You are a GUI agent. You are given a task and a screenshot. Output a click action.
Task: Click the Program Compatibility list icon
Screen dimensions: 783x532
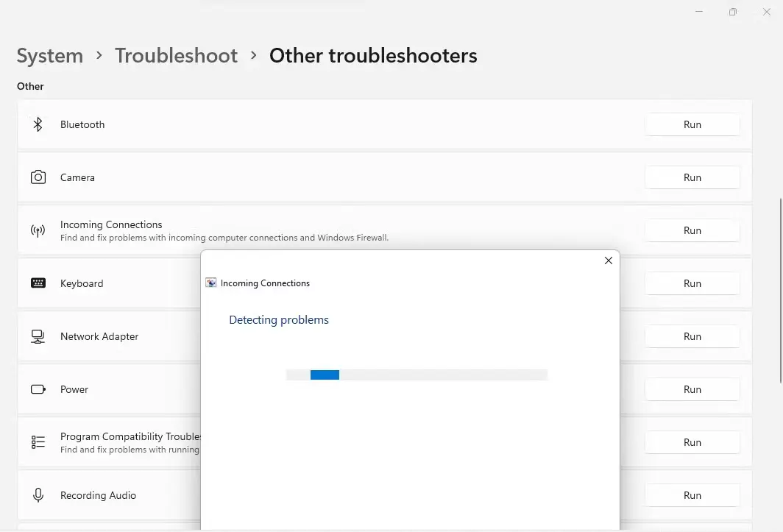point(38,442)
